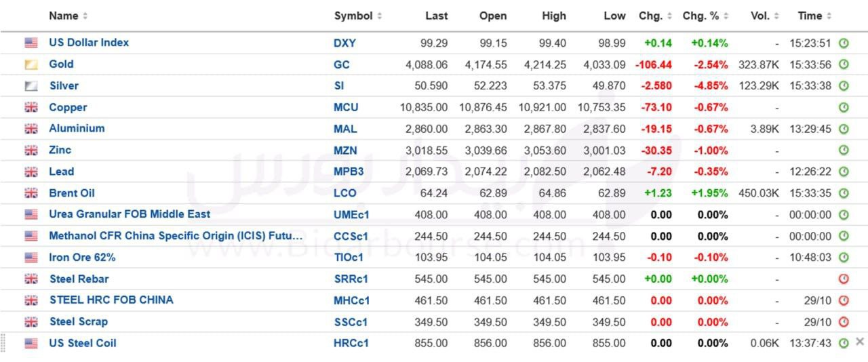The height and width of the screenshot is (362, 868).
Task: Click the silver bar icon next to Silver
Action: (x=31, y=86)
